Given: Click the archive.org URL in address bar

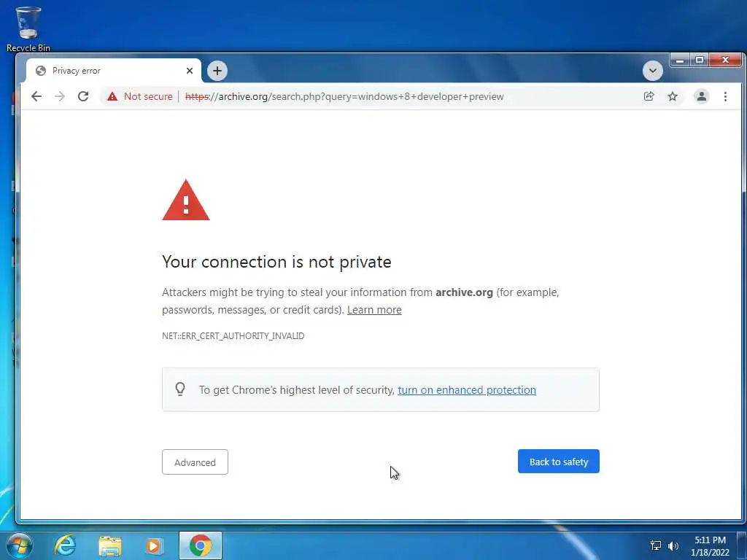Looking at the screenshot, I should (344, 97).
